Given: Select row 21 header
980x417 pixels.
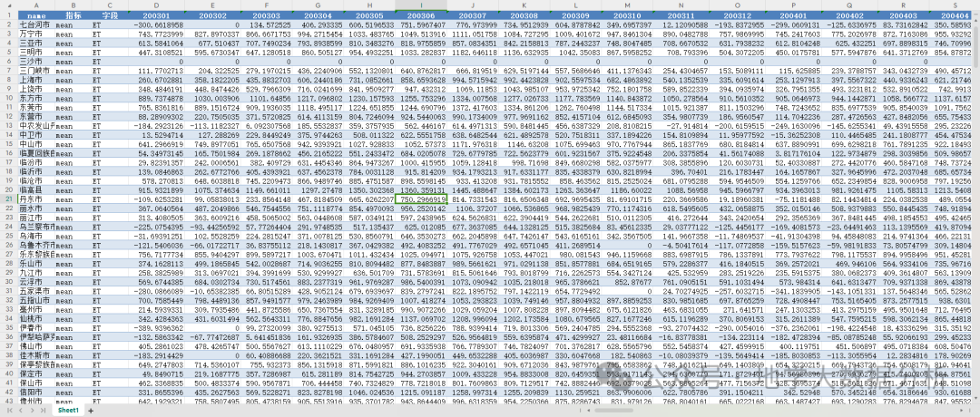Looking at the screenshot, I should pos(9,199).
